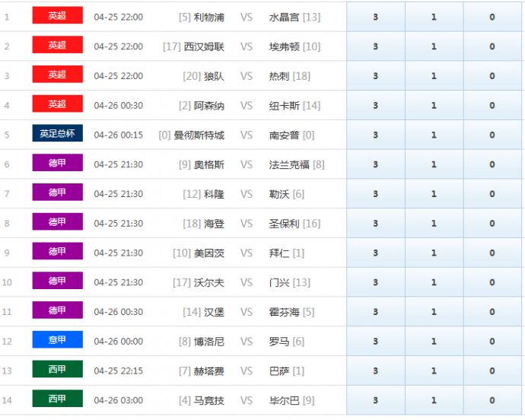Click the 04-26 03:00 match time
The width and height of the screenshot is (525, 420).
[118, 400]
